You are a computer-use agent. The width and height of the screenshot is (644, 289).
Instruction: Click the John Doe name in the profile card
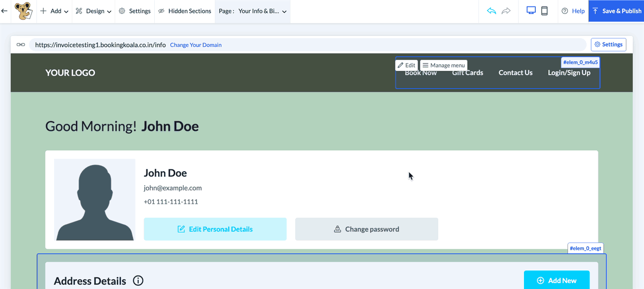coord(166,173)
